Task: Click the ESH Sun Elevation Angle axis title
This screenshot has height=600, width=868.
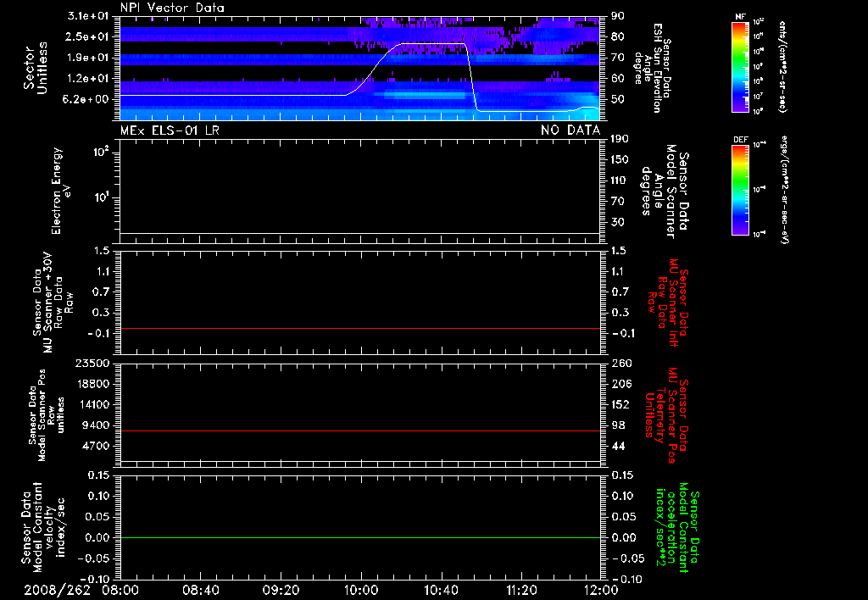Action: (x=653, y=67)
